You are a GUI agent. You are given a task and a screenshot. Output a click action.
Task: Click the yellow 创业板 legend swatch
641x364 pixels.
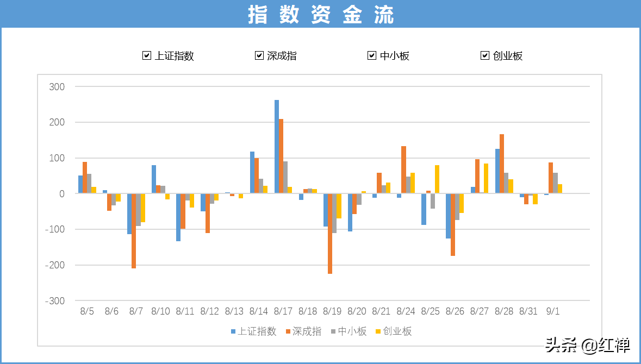tap(378, 331)
